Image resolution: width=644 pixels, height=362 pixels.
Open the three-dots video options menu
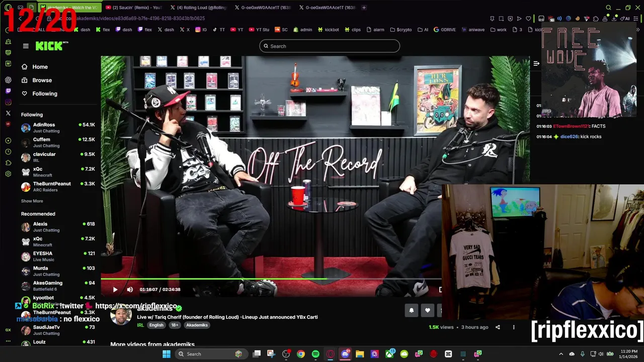[x=514, y=327]
